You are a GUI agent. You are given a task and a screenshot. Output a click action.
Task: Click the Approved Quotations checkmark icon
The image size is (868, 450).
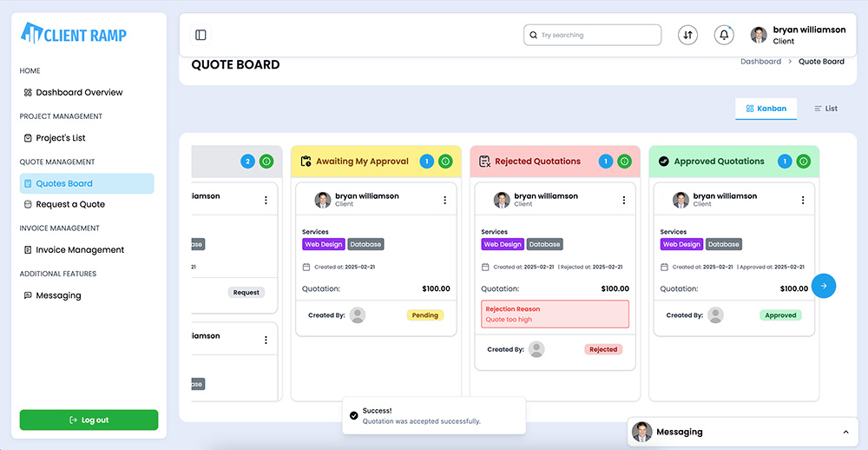(664, 162)
